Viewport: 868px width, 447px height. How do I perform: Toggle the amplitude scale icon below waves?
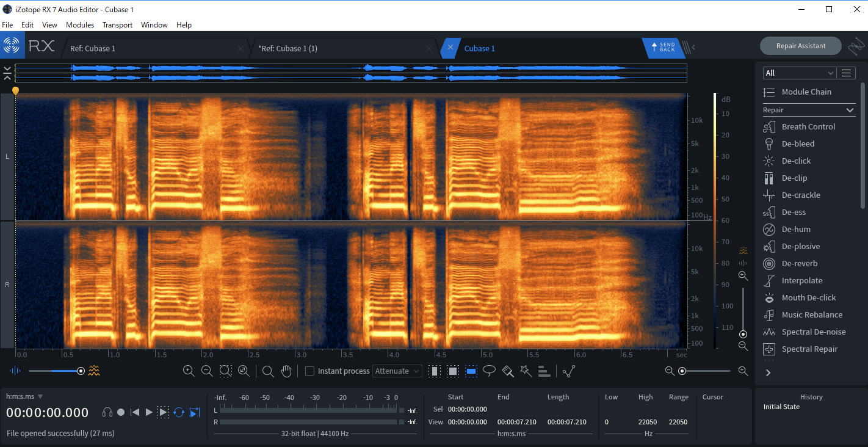[743, 263]
